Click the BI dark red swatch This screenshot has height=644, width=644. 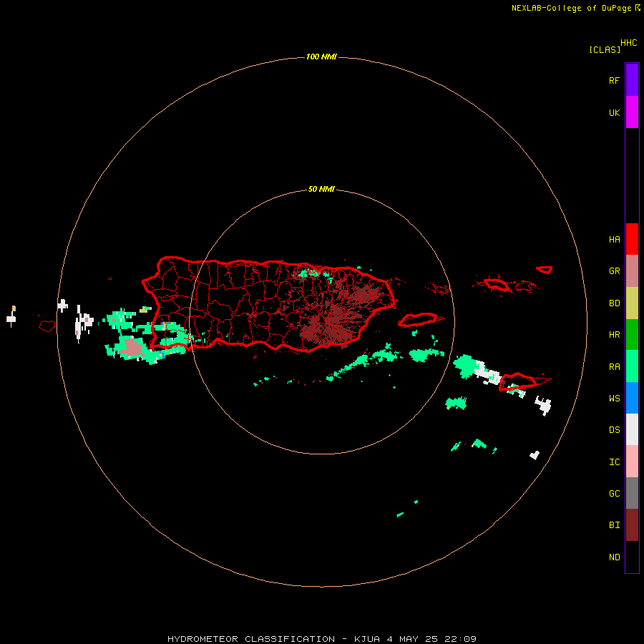[x=632, y=525]
